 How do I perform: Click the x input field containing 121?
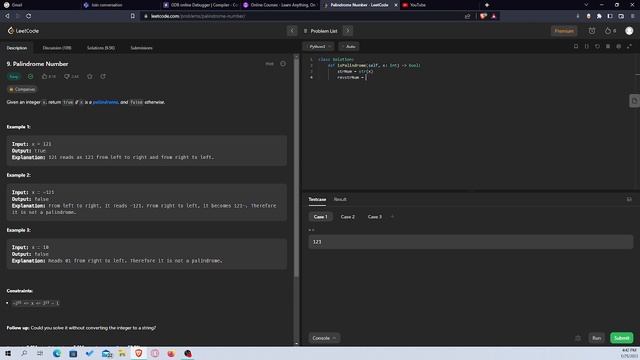coord(471,242)
